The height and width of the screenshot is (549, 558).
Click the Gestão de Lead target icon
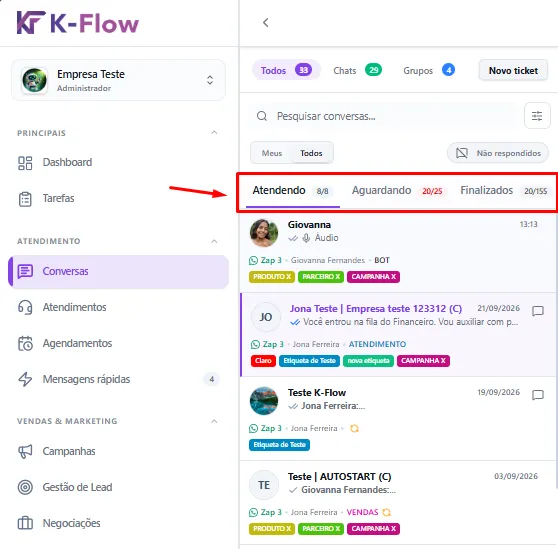pos(25,487)
